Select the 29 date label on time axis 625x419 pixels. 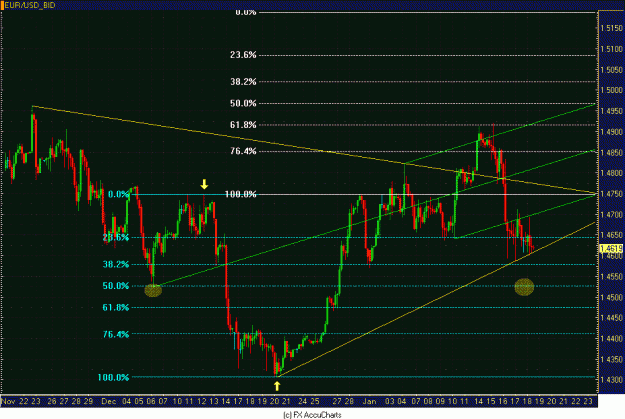point(88,401)
